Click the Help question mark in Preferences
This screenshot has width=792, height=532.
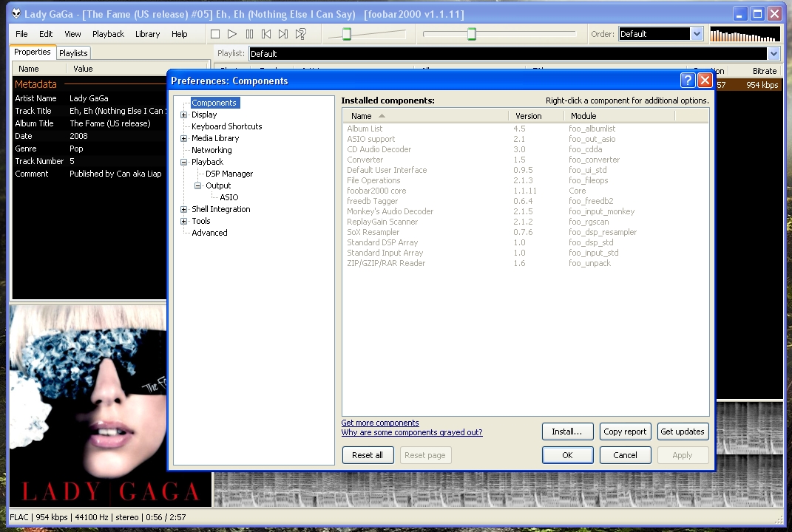point(687,81)
